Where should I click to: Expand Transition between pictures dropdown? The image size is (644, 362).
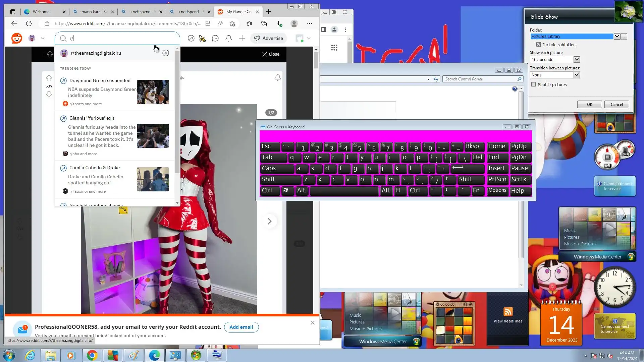[577, 75]
